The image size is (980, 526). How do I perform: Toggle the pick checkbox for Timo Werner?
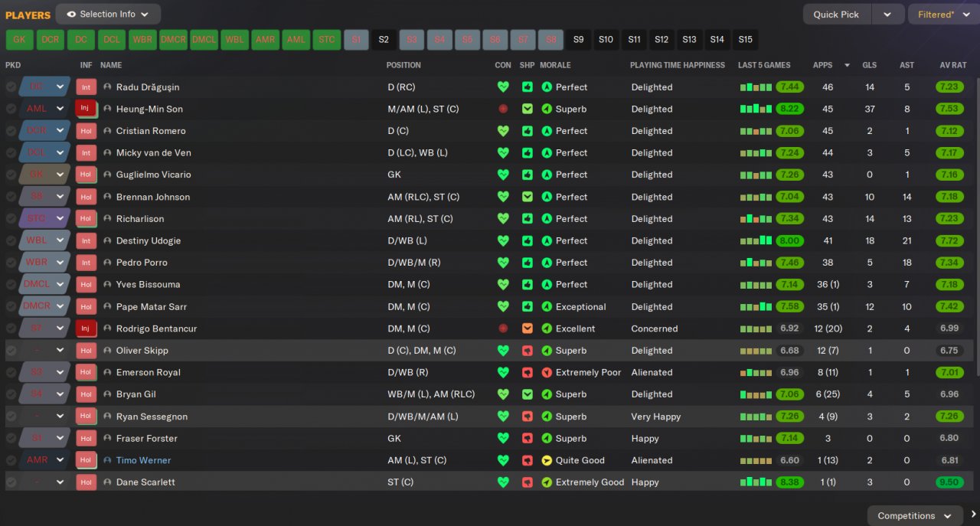[11, 460]
